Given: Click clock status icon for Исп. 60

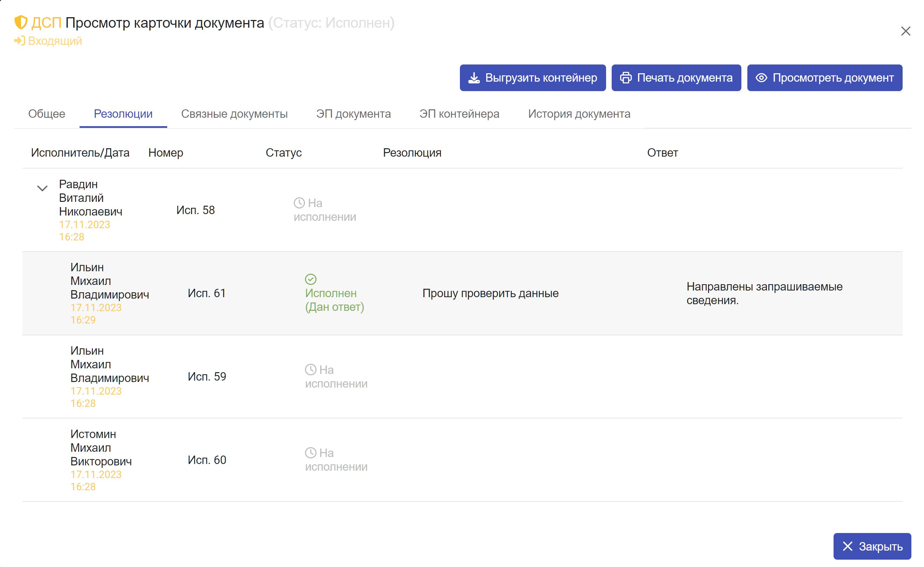Looking at the screenshot, I should point(311,453).
